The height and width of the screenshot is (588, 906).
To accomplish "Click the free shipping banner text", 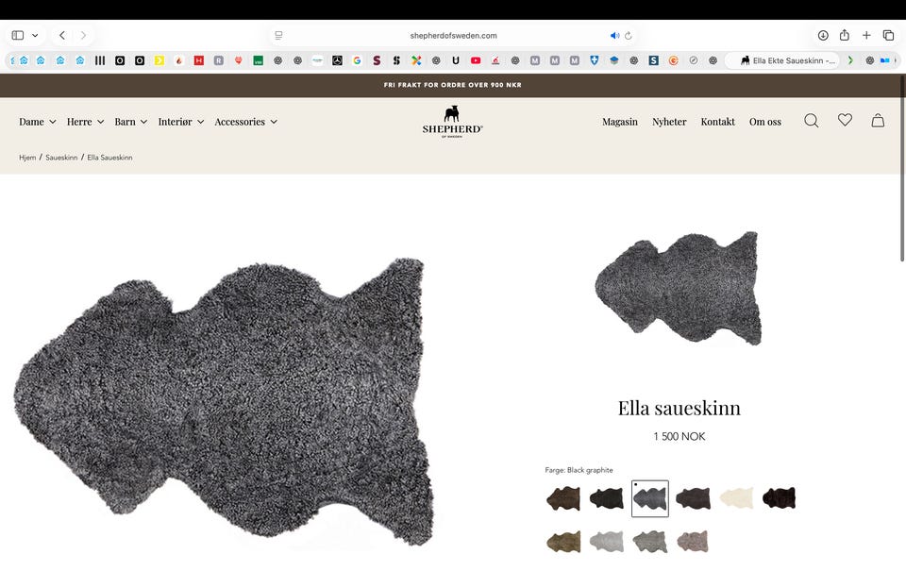I will [x=452, y=85].
